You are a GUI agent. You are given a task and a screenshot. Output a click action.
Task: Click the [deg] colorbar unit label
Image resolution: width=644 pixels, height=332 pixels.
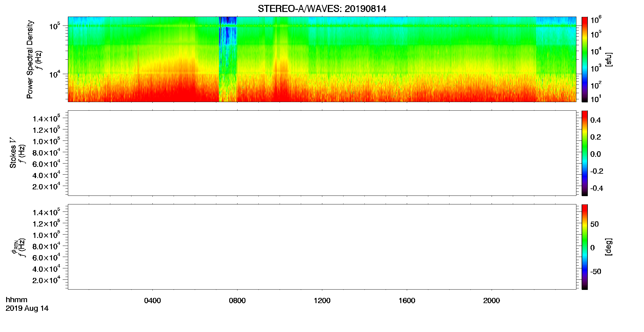pos(608,247)
